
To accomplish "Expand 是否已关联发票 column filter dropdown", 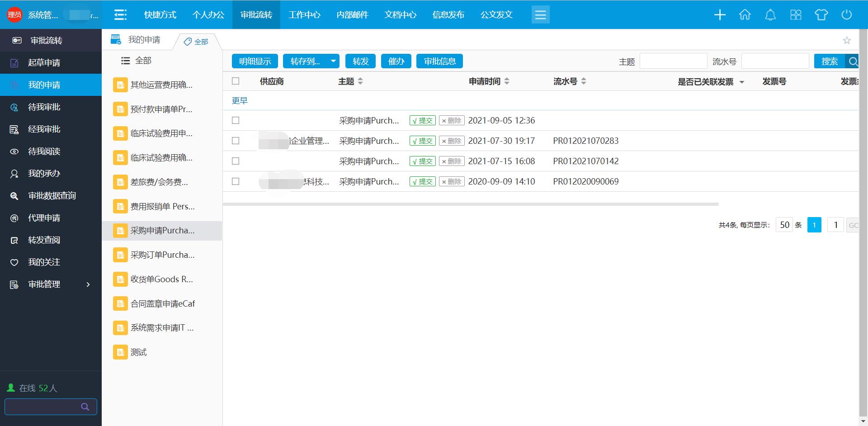I will tap(741, 82).
